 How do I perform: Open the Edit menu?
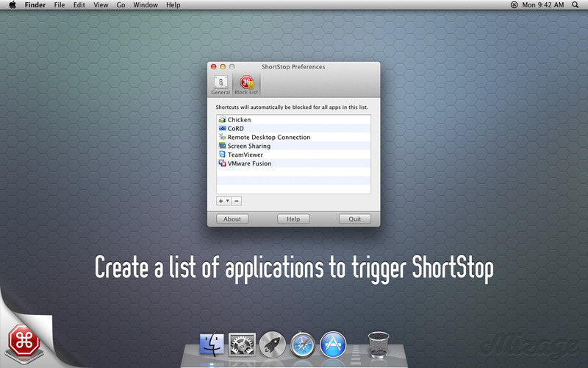pos(79,5)
